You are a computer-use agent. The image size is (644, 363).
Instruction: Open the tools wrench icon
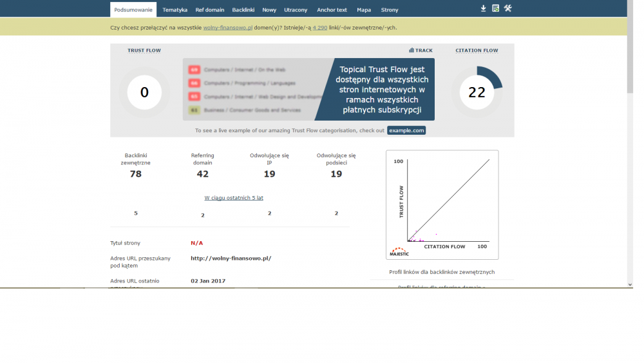pos(507,8)
